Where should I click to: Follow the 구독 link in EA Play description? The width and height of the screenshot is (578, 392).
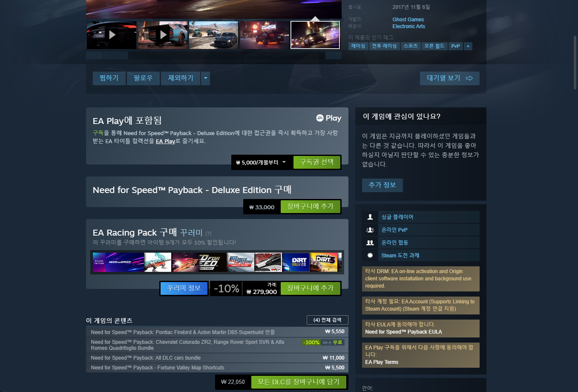pos(98,133)
